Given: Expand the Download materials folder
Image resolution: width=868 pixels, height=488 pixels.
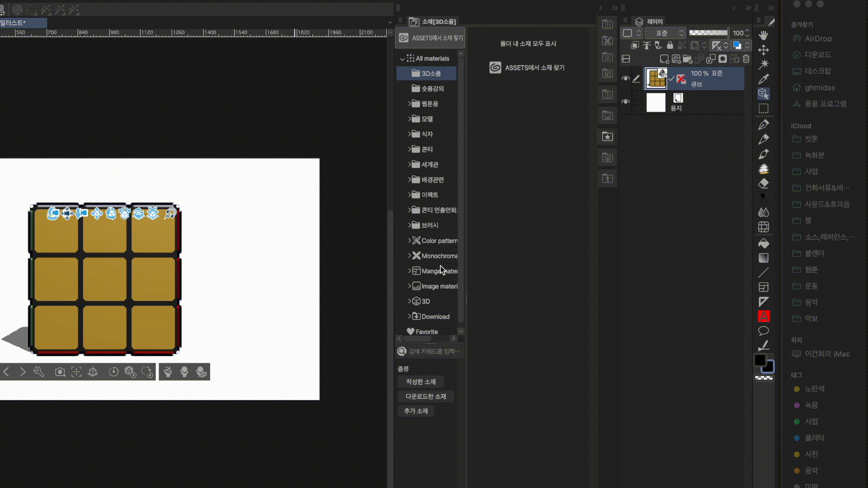Looking at the screenshot, I should tap(410, 316).
